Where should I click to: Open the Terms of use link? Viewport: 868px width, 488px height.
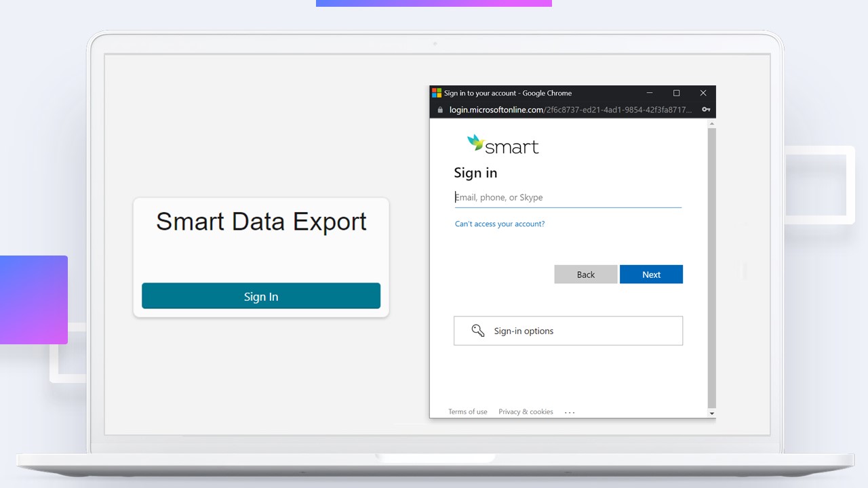467,411
